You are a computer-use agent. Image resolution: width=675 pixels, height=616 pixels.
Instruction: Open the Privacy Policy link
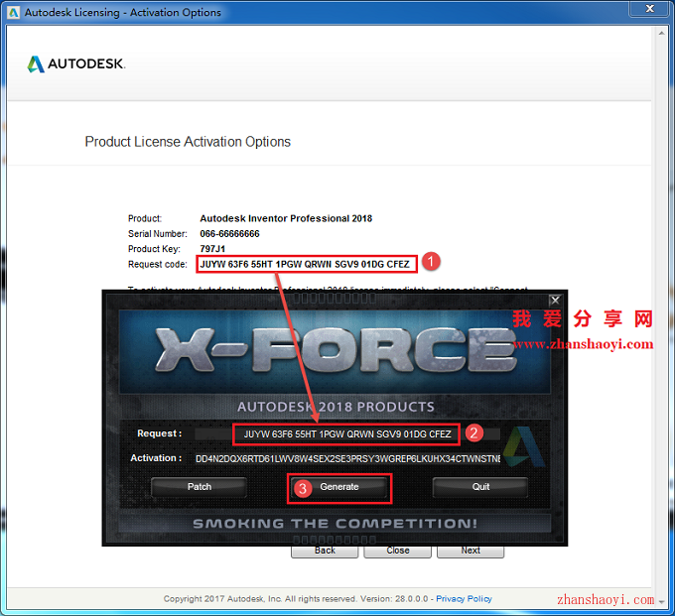(x=464, y=599)
